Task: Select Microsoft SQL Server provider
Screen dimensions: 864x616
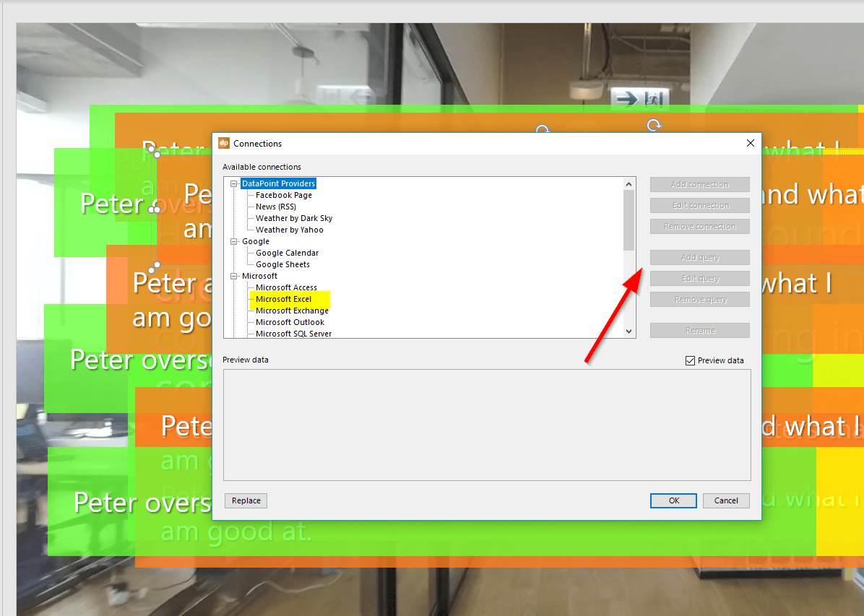Action: tap(294, 334)
